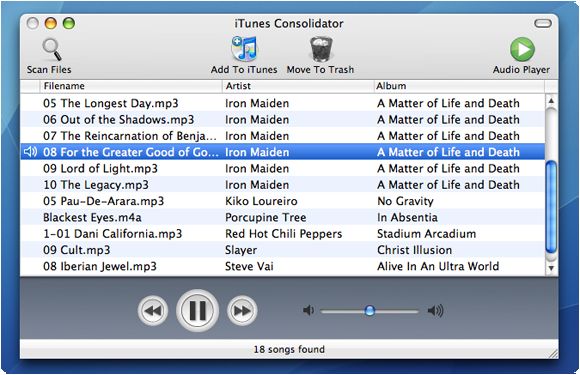Click artist cell Red Hot Chili Peppers
This screenshot has height=375, width=580.
pos(284,233)
